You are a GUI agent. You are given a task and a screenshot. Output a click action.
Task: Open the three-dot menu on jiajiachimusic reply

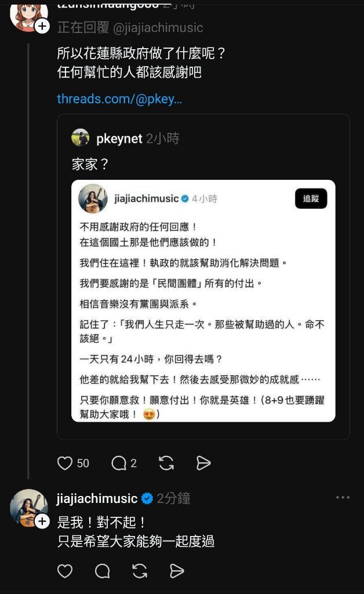click(343, 497)
